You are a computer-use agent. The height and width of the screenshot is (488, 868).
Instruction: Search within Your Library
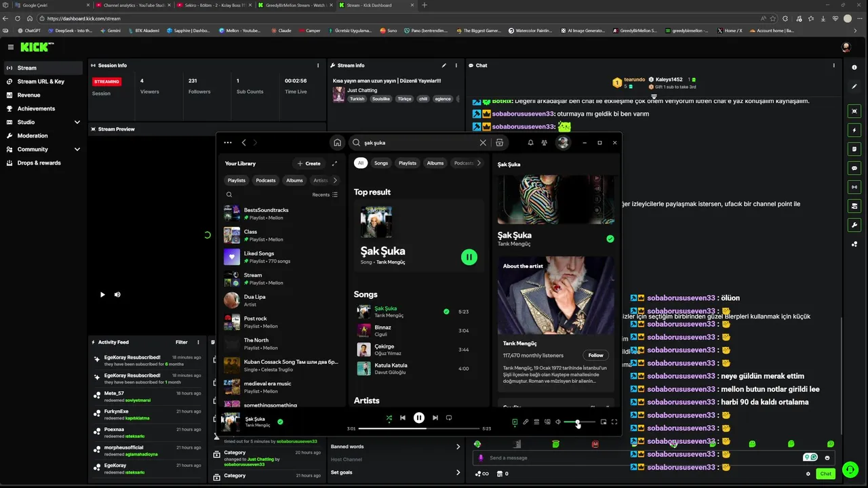[x=229, y=195]
